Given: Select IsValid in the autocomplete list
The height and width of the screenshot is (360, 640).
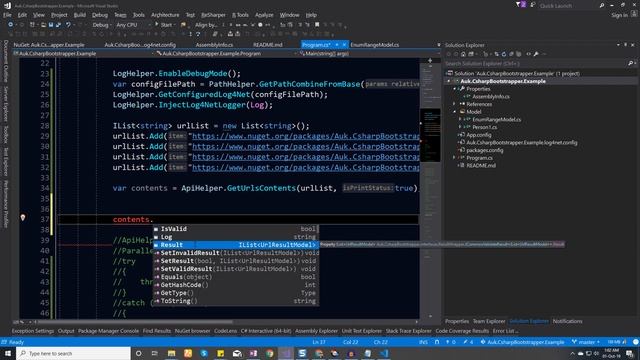Looking at the screenshot, I should 236,229.
